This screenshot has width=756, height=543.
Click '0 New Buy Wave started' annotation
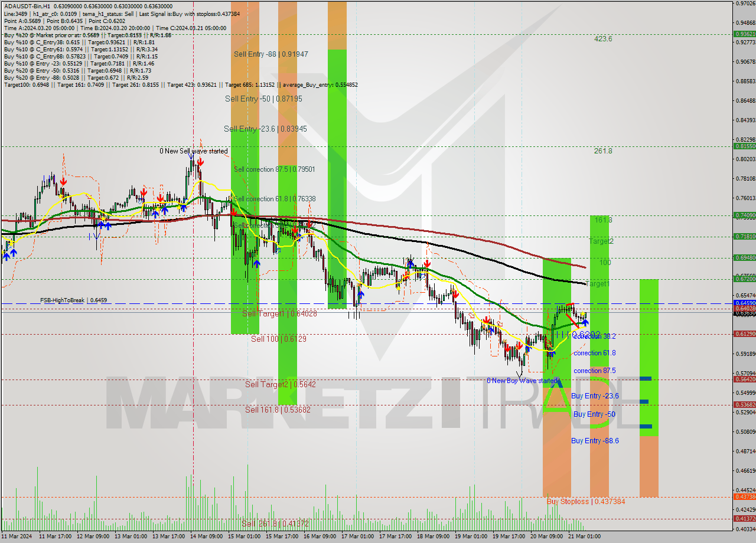[x=522, y=381]
